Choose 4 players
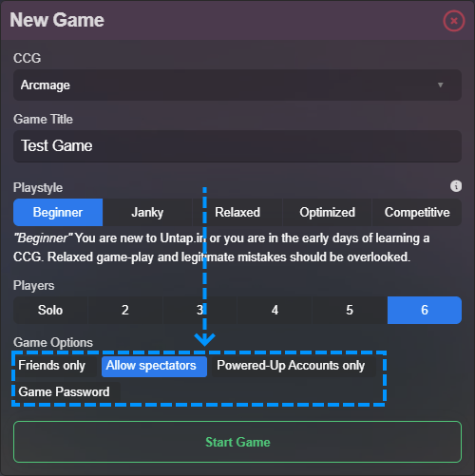This screenshot has width=475, height=476. (275, 310)
